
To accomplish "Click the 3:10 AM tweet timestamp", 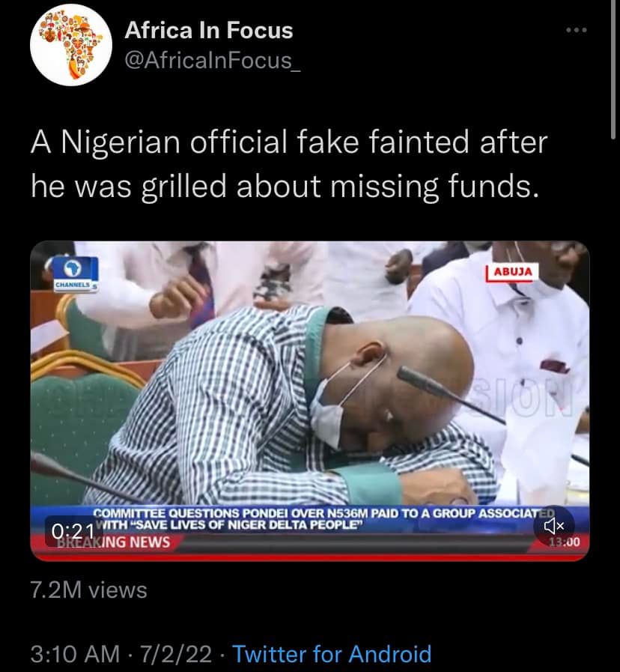I will (75, 653).
